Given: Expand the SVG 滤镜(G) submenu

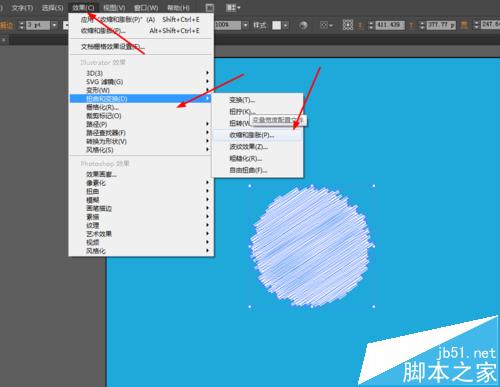Looking at the screenshot, I should (141, 82).
